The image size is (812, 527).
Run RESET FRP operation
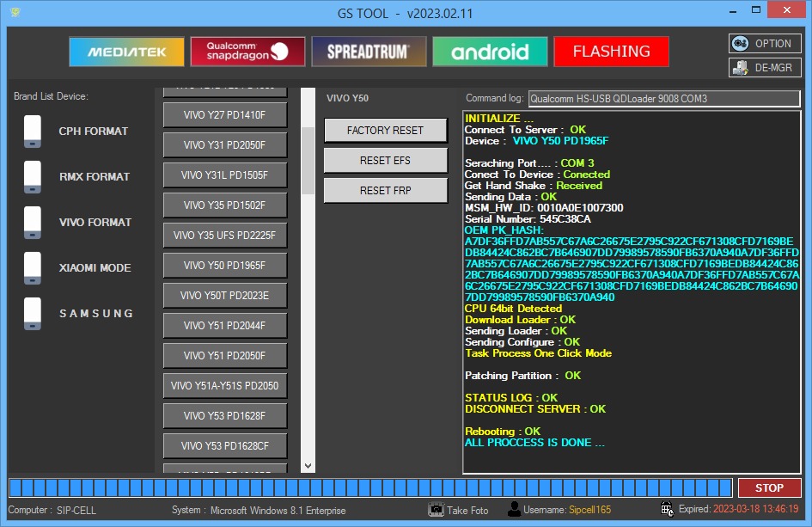point(386,191)
